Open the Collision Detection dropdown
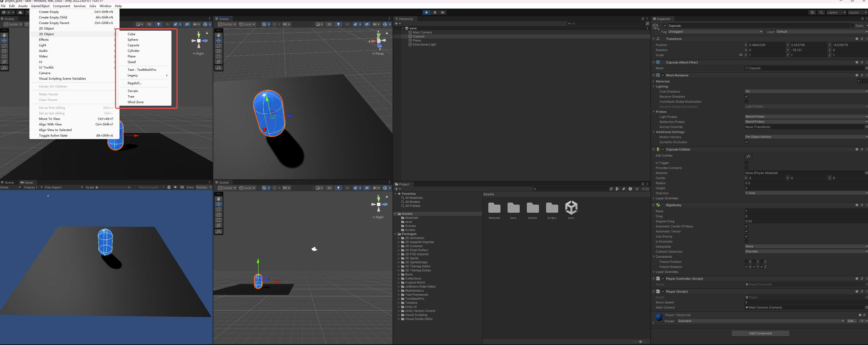This screenshot has height=345, width=868. click(805, 251)
